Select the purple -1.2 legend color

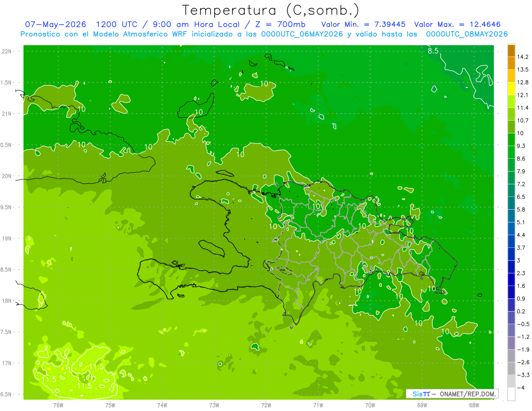pyautogui.click(x=511, y=330)
